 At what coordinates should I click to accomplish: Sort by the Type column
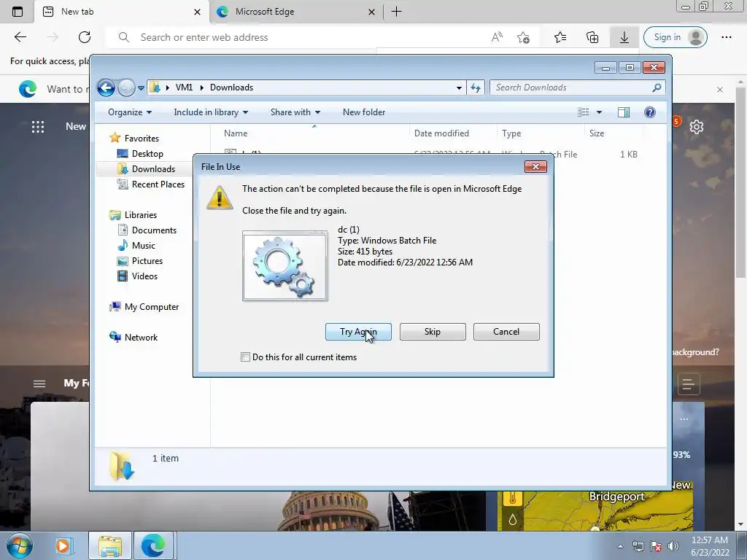(x=541, y=133)
